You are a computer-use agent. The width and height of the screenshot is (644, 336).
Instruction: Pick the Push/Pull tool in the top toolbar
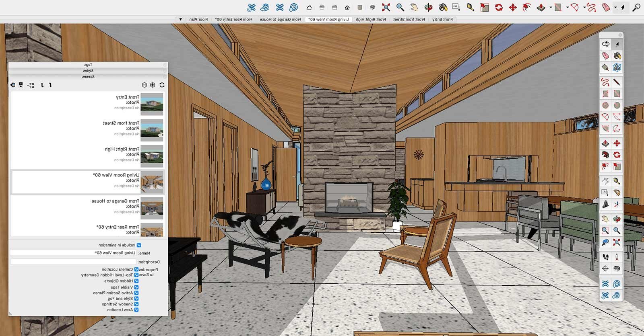[541, 7]
